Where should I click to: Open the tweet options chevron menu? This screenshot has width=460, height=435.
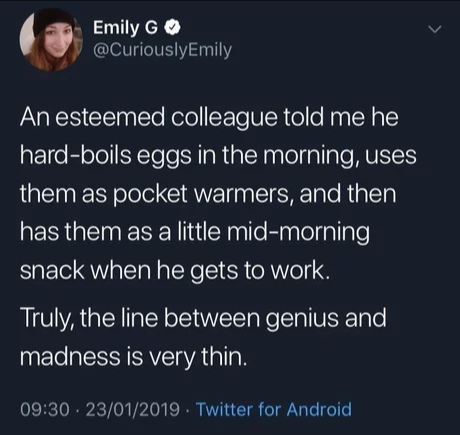click(435, 29)
